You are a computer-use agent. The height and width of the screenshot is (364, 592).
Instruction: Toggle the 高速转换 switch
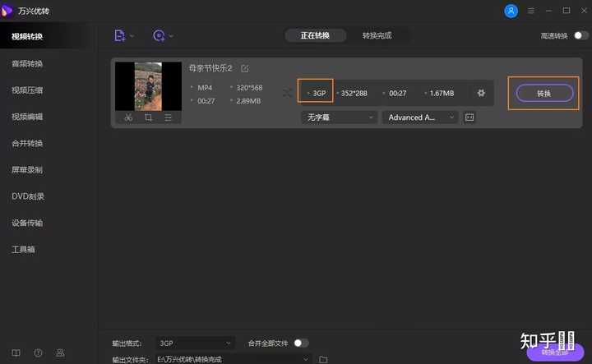[x=581, y=35]
